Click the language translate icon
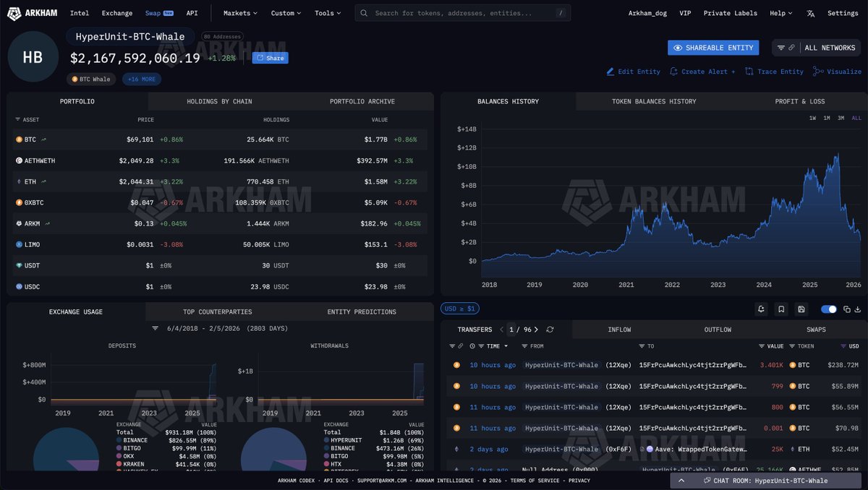The width and height of the screenshot is (868, 490). coord(811,13)
